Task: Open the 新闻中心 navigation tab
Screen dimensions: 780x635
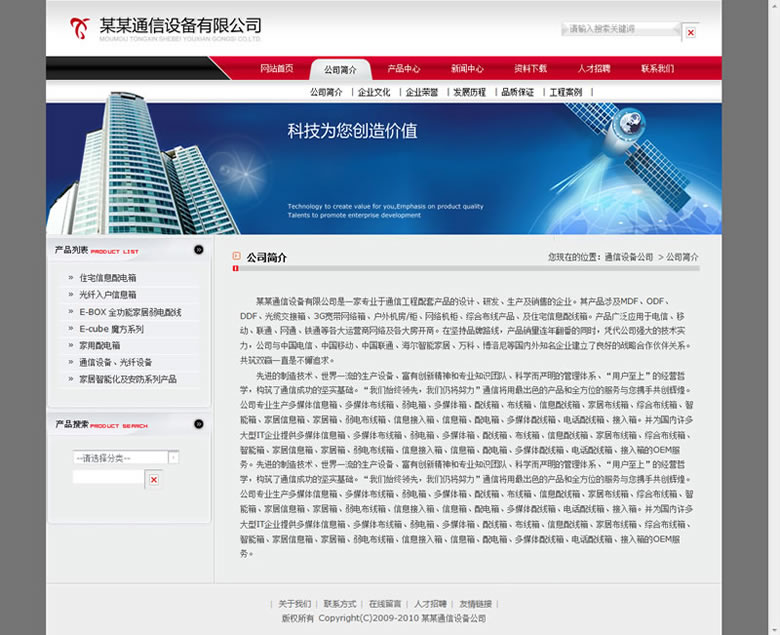Action: [467, 69]
